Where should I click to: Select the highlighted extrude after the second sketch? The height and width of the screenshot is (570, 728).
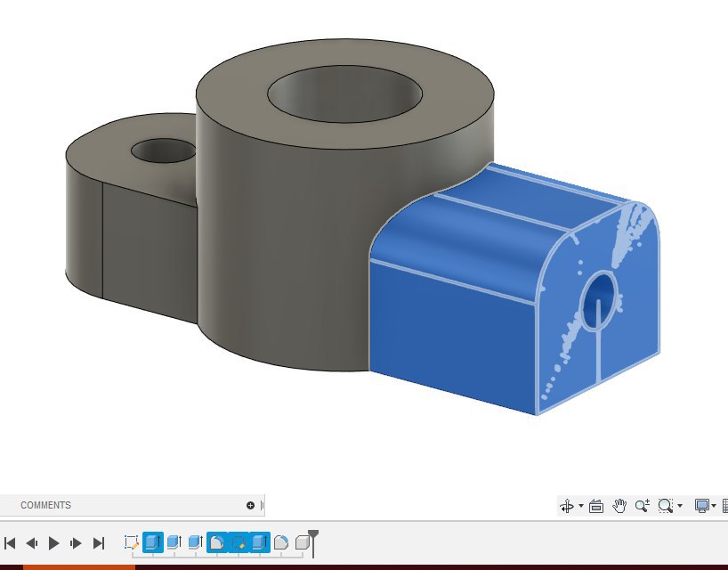260,542
